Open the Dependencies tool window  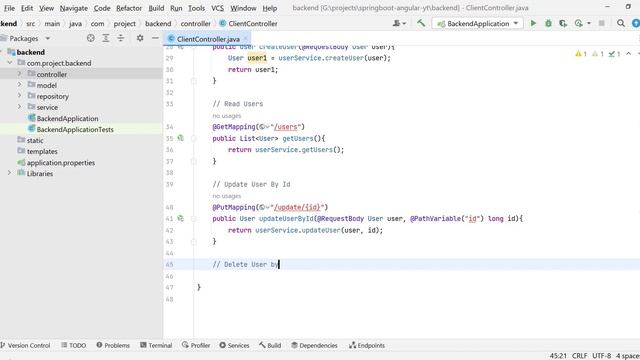click(314, 345)
